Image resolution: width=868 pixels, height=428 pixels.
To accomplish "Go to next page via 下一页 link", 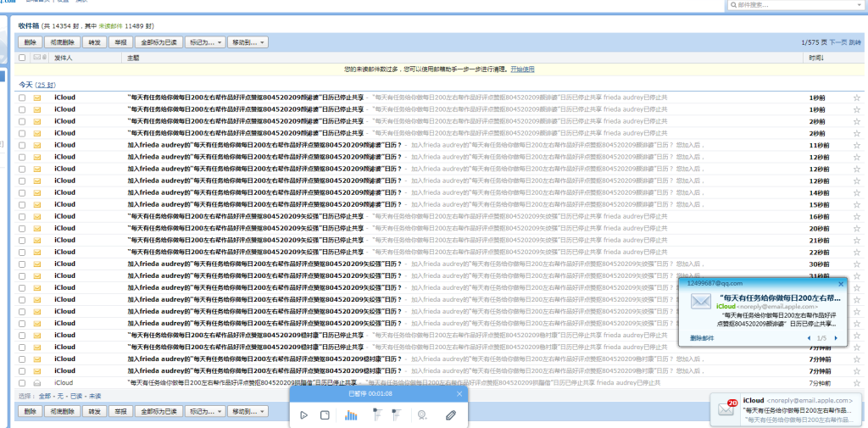I will tap(837, 42).
